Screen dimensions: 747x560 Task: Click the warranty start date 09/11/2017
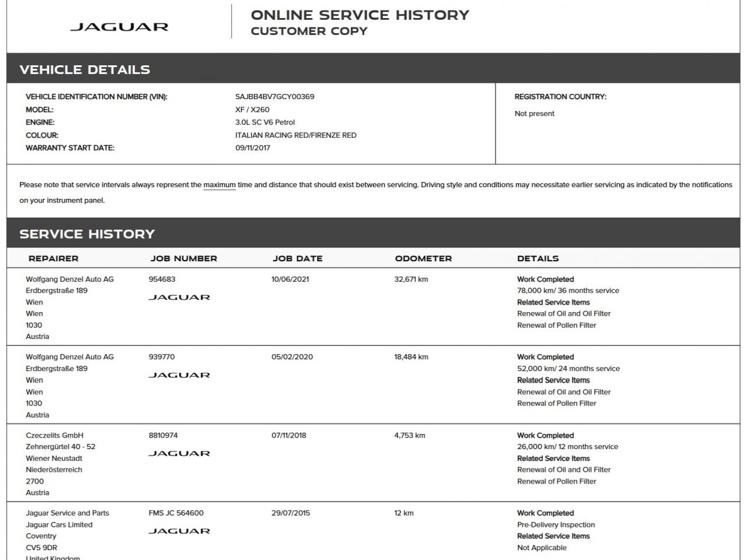(x=253, y=148)
